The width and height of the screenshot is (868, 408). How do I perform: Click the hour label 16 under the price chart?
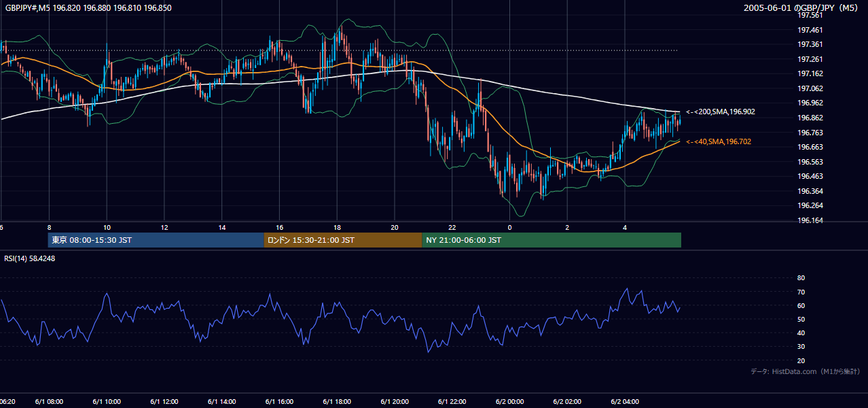(x=280, y=227)
